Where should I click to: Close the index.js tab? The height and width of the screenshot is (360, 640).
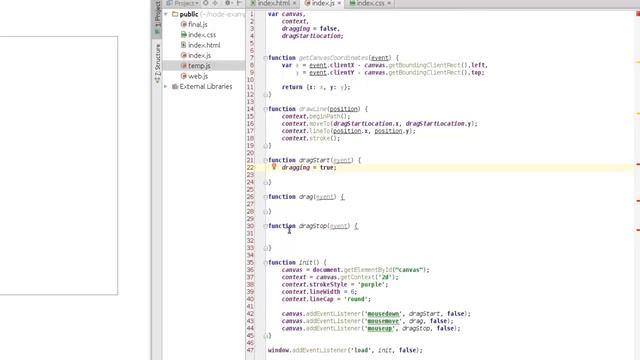[x=339, y=3]
